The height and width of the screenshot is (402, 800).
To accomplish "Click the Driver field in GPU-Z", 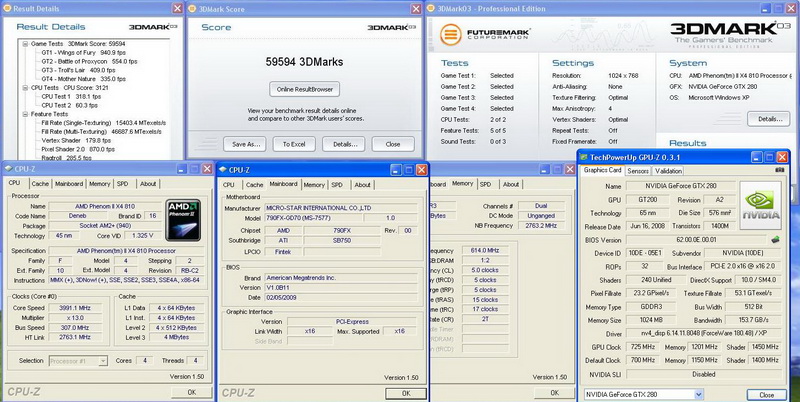I will coord(704,334).
